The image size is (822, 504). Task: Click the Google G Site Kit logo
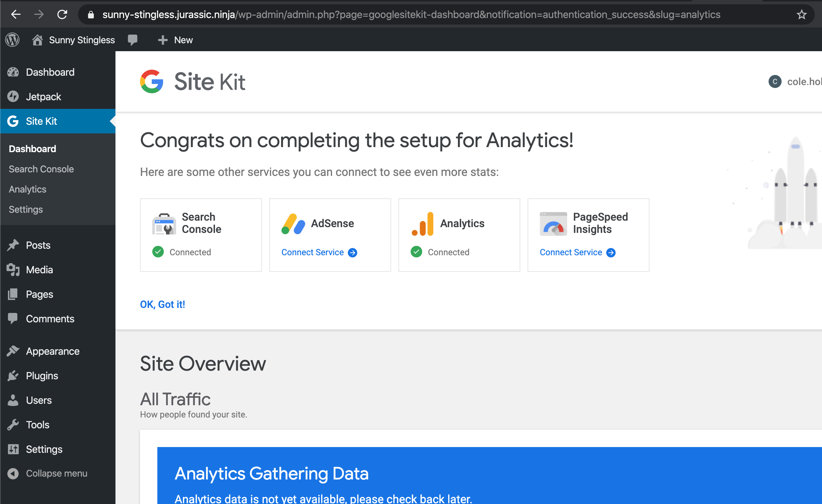tap(152, 81)
